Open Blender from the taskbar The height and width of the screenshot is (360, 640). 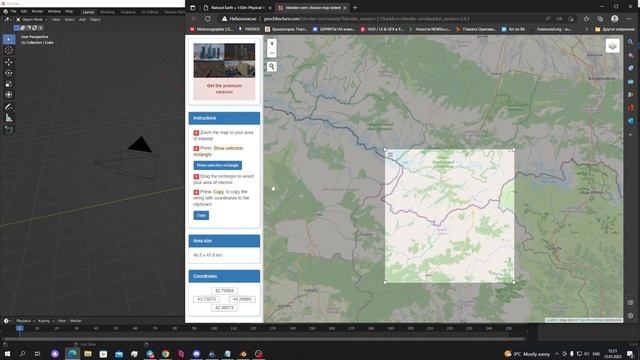[243, 354]
